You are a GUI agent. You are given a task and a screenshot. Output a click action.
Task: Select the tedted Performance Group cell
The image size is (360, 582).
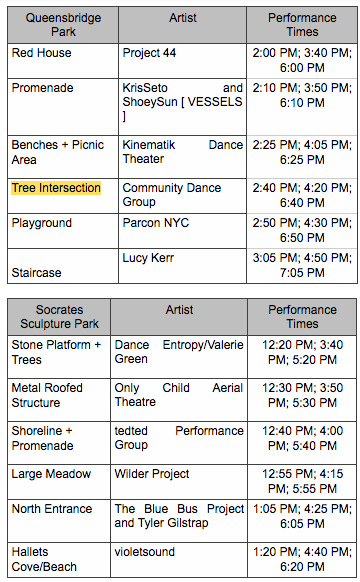click(179, 443)
